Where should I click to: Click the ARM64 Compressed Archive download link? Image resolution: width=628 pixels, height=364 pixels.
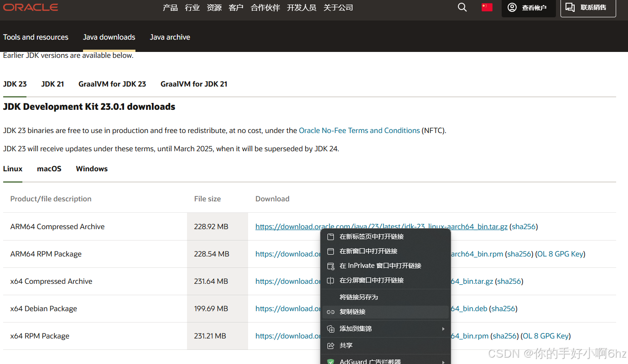pos(381,226)
